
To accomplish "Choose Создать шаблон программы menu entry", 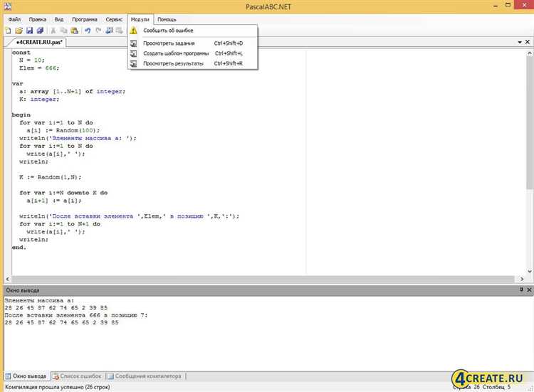I will click(x=193, y=53).
